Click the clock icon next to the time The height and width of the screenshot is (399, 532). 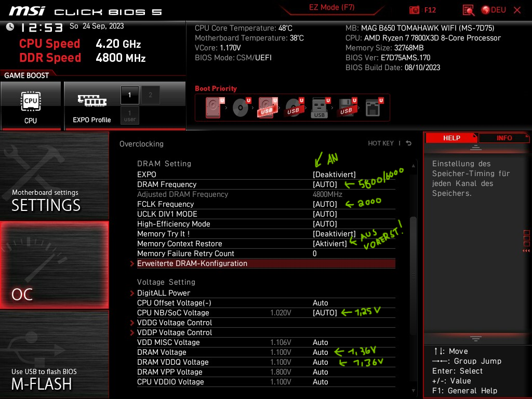tap(10, 27)
